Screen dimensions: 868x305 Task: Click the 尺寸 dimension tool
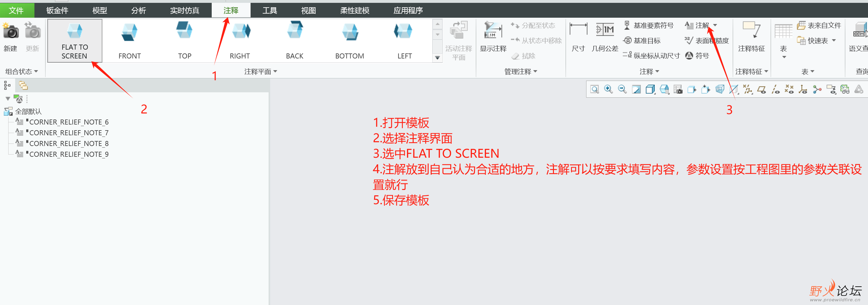(x=578, y=36)
